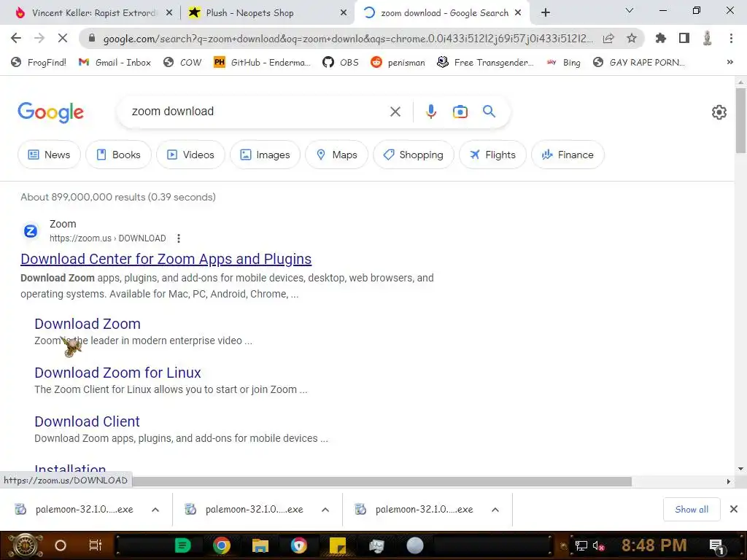Screen dimensions: 747x560
Task: Open search by image camera icon
Action: [460, 112]
